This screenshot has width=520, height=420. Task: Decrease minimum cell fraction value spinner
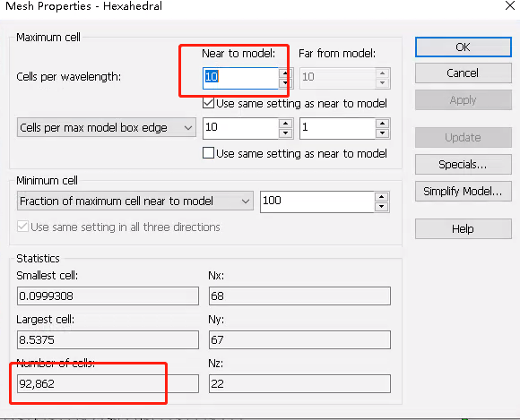(382, 207)
